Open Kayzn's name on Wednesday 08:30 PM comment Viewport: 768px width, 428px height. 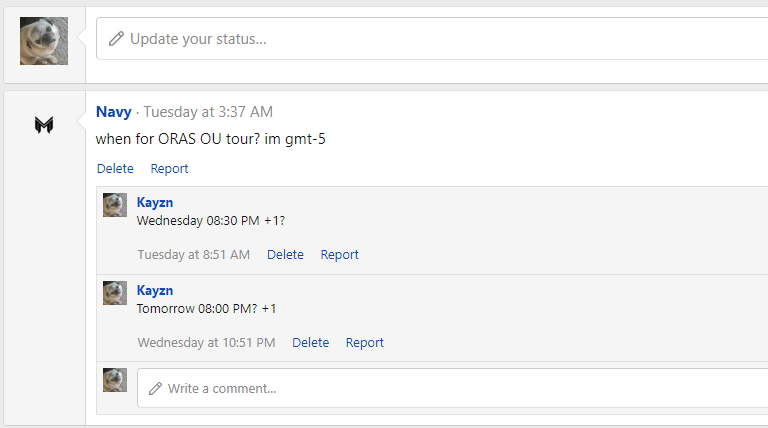pyautogui.click(x=155, y=202)
